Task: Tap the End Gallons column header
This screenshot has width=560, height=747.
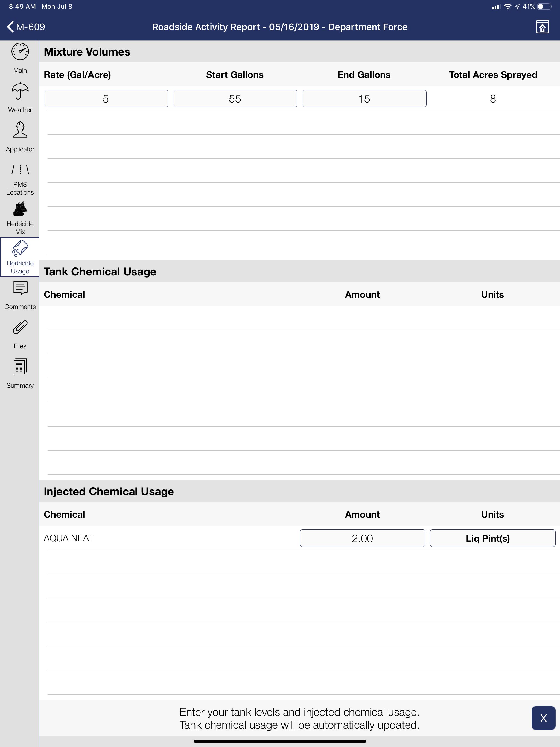Action: [364, 75]
